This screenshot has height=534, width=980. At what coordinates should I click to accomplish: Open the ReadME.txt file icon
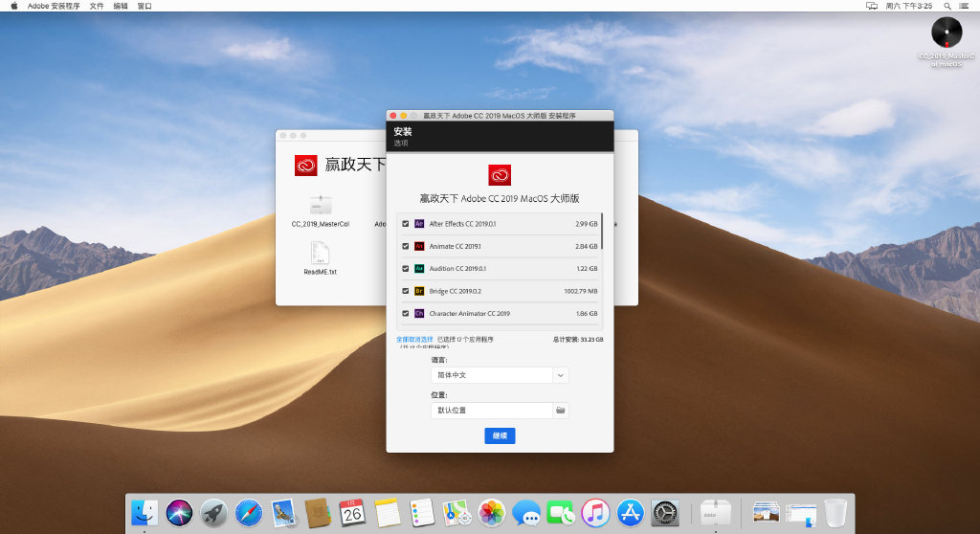[x=320, y=254]
